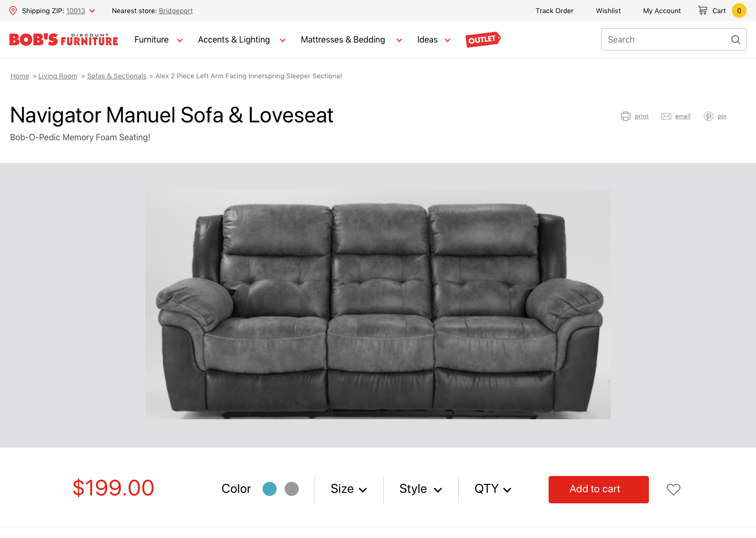
Task: Open the Sofas & Sectionals breadcrumb link
Action: click(x=117, y=76)
